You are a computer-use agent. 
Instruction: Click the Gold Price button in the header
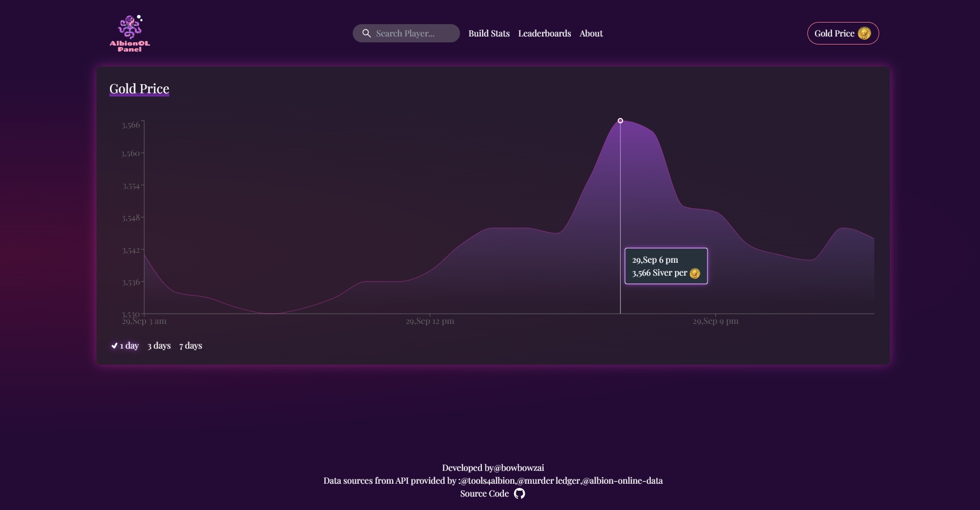[x=843, y=33]
